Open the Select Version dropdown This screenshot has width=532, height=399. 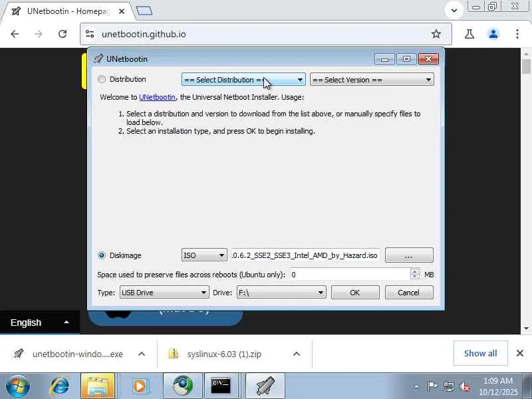click(x=372, y=80)
